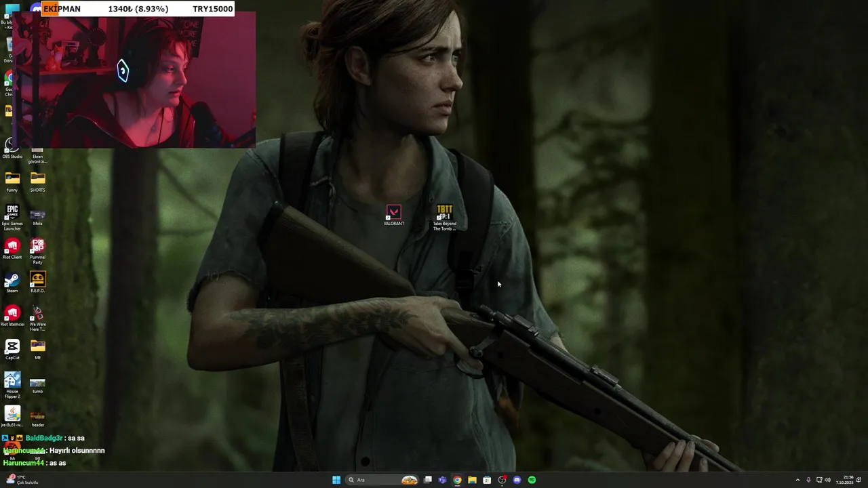Screen dimensions: 868x488
Task: Select the Epic Games Launcher shortcut
Action: pos(12,218)
